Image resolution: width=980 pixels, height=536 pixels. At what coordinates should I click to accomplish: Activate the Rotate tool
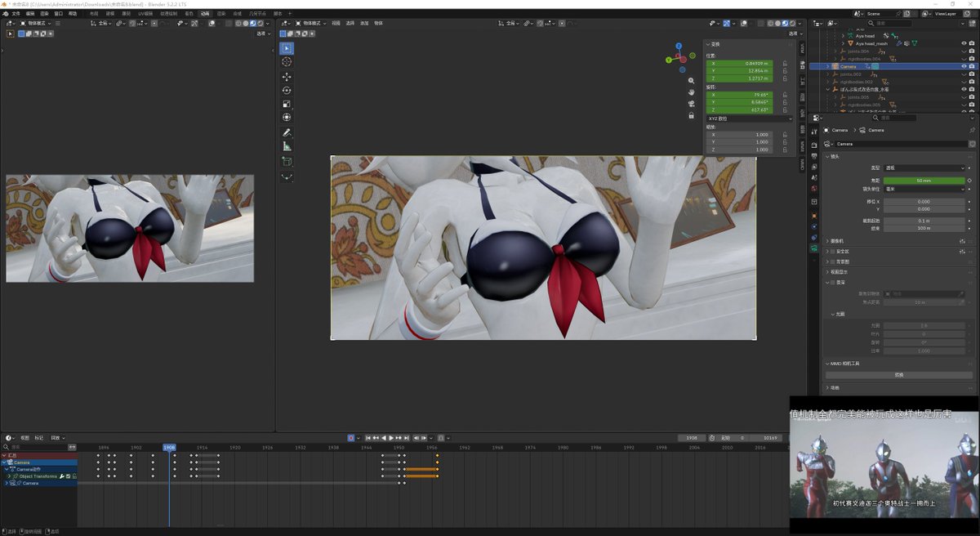click(x=287, y=91)
